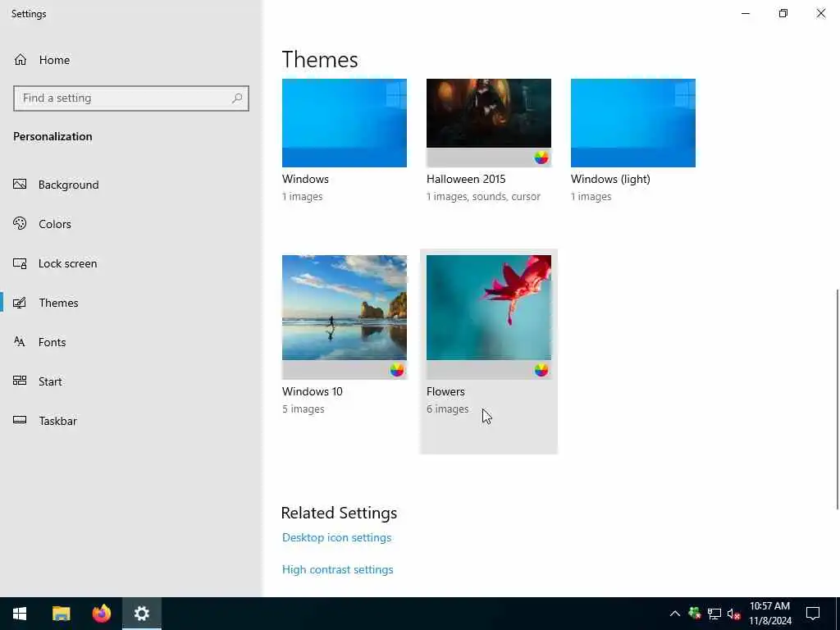Click the Themes brush icon
The image size is (840, 630).
(20, 303)
